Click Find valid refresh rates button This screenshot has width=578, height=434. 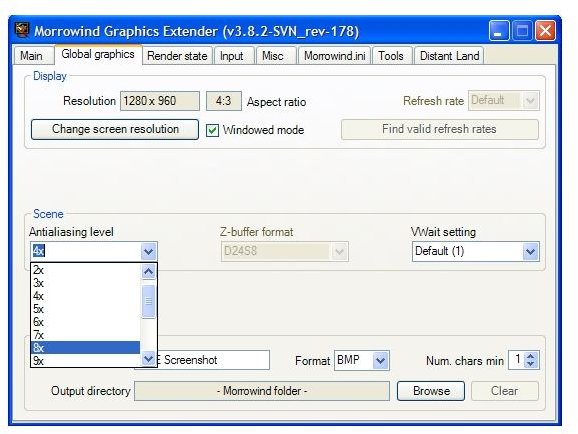pyautogui.click(x=439, y=129)
